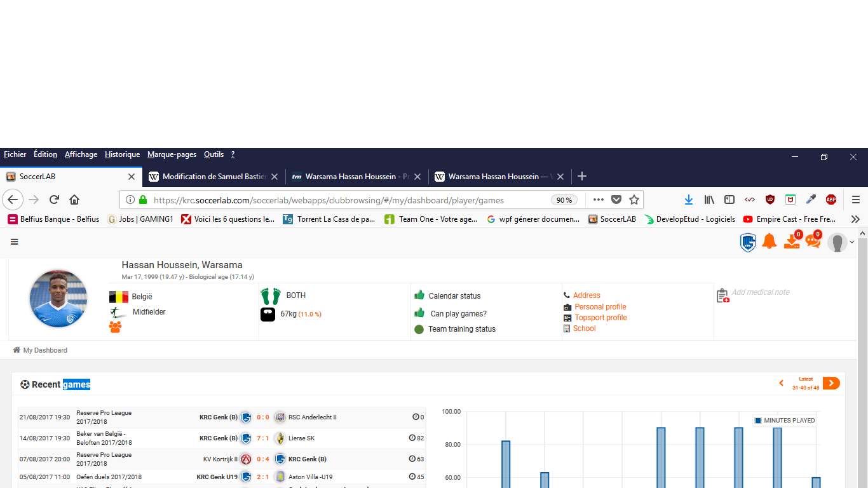Click the Oefen duels 2017/2018 competition text

click(x=109, y=477)
